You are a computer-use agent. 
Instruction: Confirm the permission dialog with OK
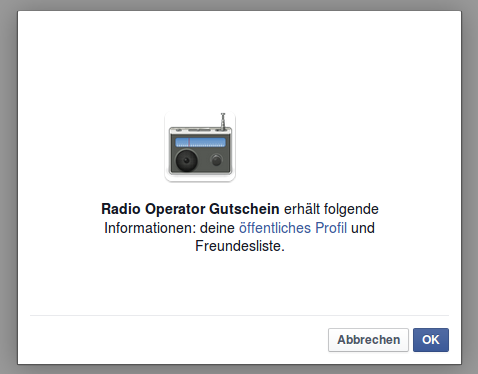[x=431, y=340]
